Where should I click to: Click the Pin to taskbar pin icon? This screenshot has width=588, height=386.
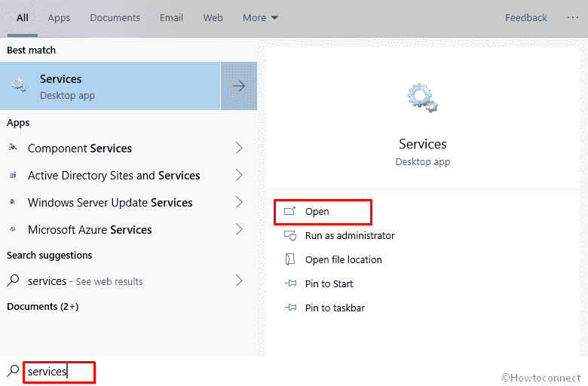(290, 308)
